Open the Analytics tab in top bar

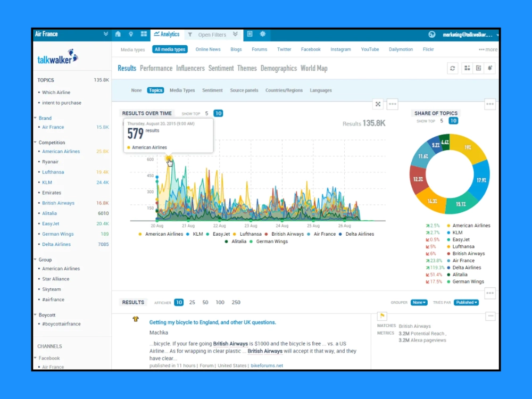167,34
